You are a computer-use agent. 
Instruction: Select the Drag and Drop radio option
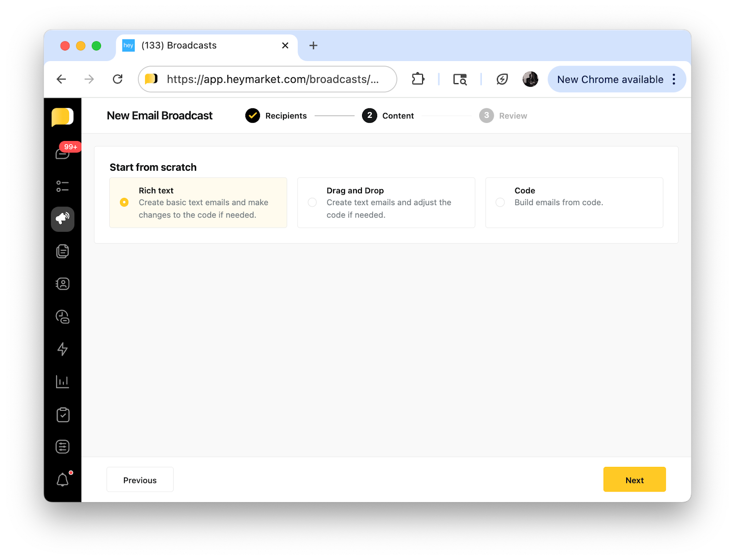click(312, 202)
